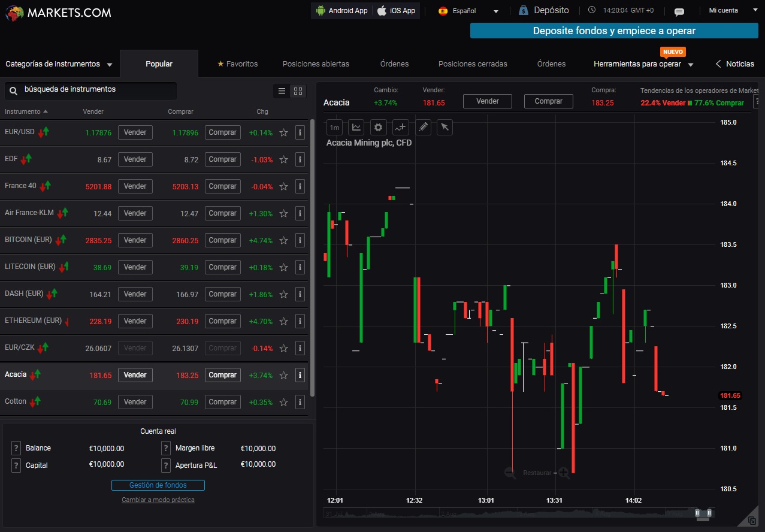Image resolution: width=765 pixels, height=532 pixels.
Task: Select the pencil drawing tool
Action: 423,127
